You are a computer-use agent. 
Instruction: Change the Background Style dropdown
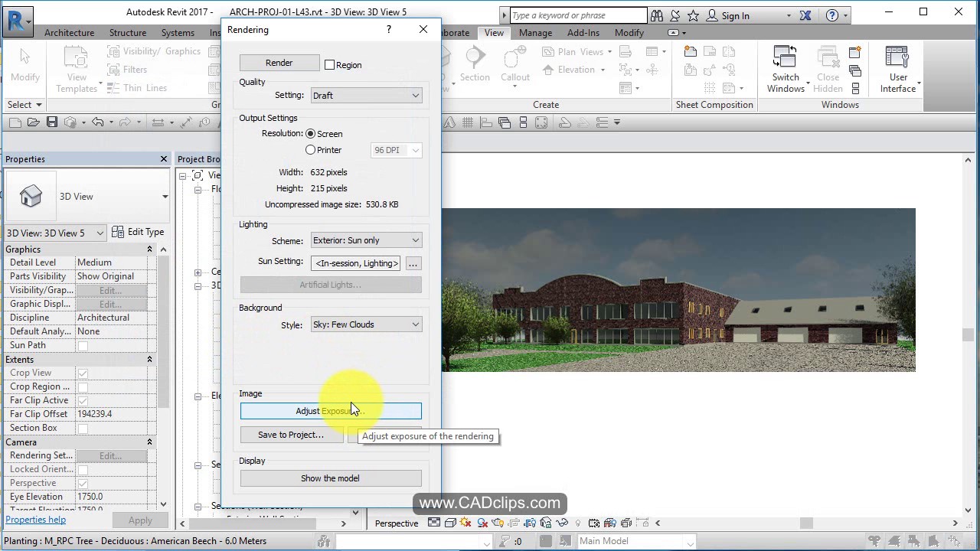(x=366, y=324)
